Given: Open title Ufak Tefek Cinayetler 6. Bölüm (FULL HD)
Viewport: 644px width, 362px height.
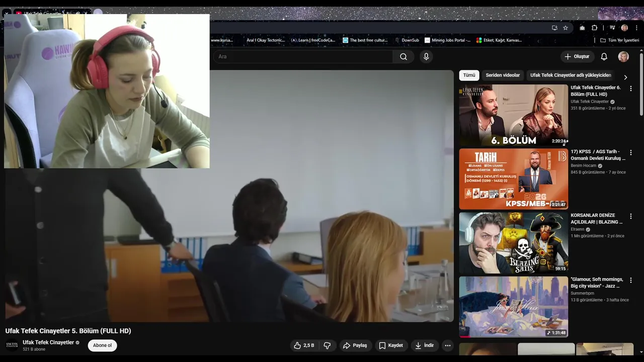Looking at the screenshot, I should coord(596,91).
